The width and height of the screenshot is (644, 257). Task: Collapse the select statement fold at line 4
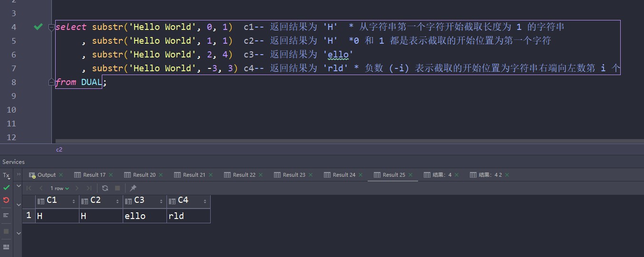click(51, 27)
